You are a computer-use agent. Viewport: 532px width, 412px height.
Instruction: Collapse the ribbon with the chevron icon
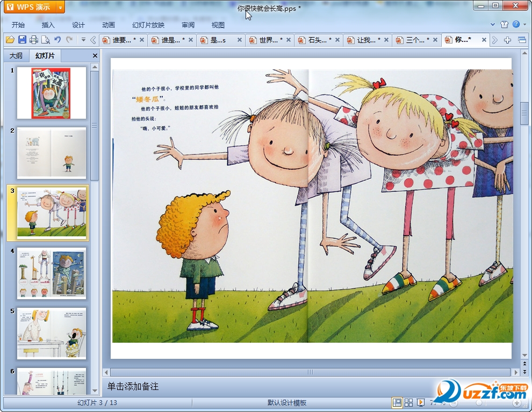[493, 24]
